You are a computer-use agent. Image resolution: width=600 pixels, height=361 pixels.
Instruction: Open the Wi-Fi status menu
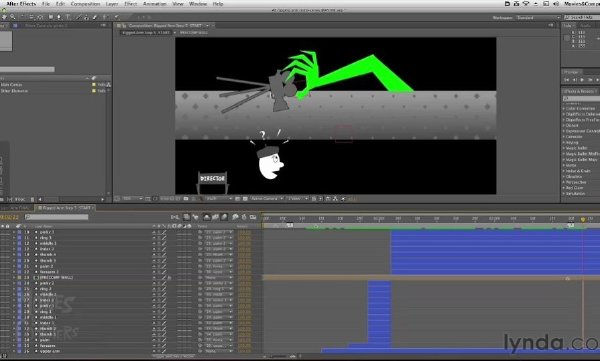526,4
